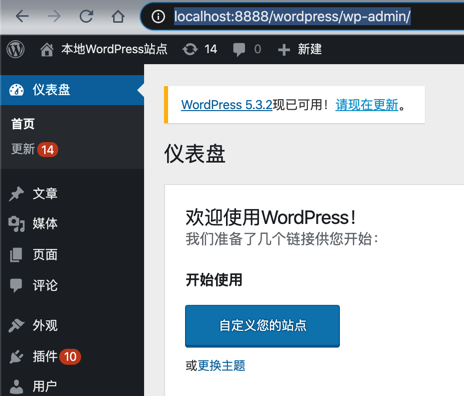This screenshot has width=464, height=396.
Task: Open the 更新 submenu item
Action: pos(23,149)
